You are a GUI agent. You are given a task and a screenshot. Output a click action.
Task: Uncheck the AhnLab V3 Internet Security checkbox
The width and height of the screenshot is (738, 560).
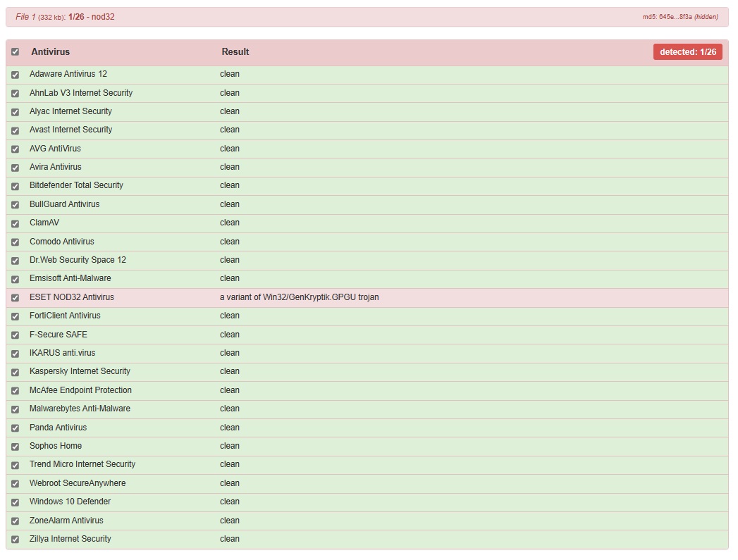click(x=15, y=94)
